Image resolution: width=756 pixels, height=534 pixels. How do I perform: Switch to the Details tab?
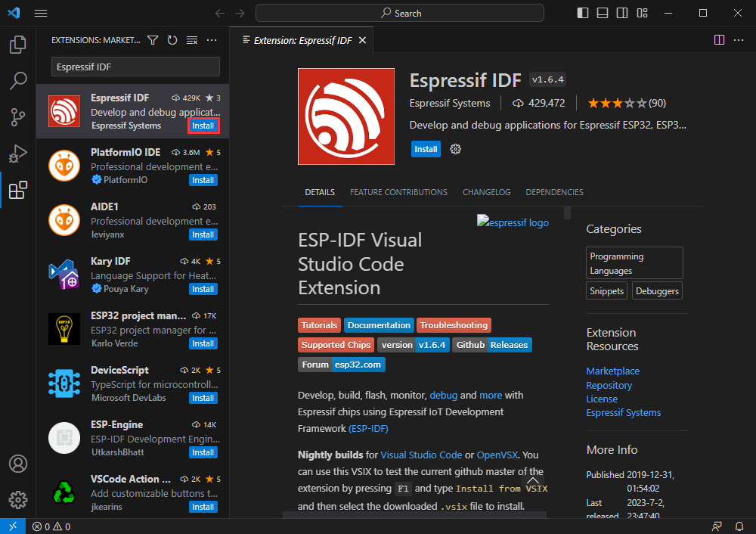(320, 192)
